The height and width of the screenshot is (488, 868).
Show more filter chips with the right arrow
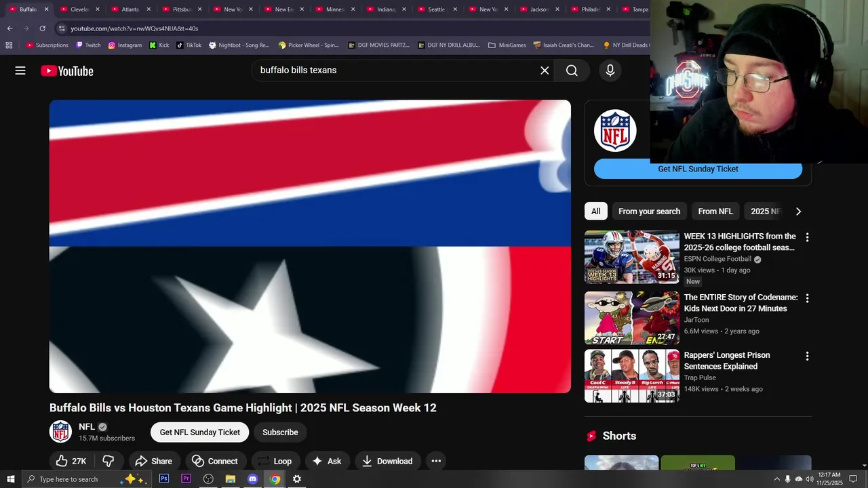click(798, 211)
